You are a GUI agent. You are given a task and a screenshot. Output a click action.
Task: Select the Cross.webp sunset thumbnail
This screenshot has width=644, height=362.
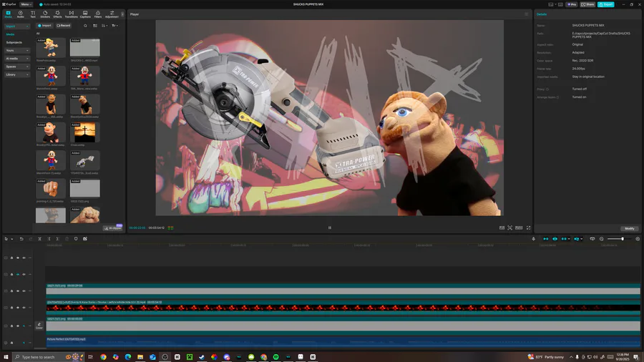click(x=84, y=132)
